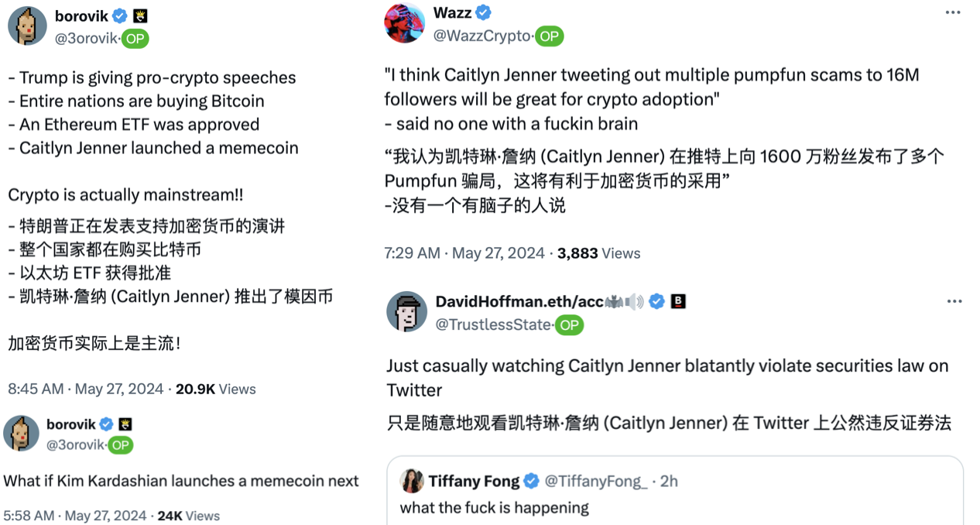
Task: Click the Bankless square badge beside DavidHoffman.eth
Action: (x=680, y=302)
